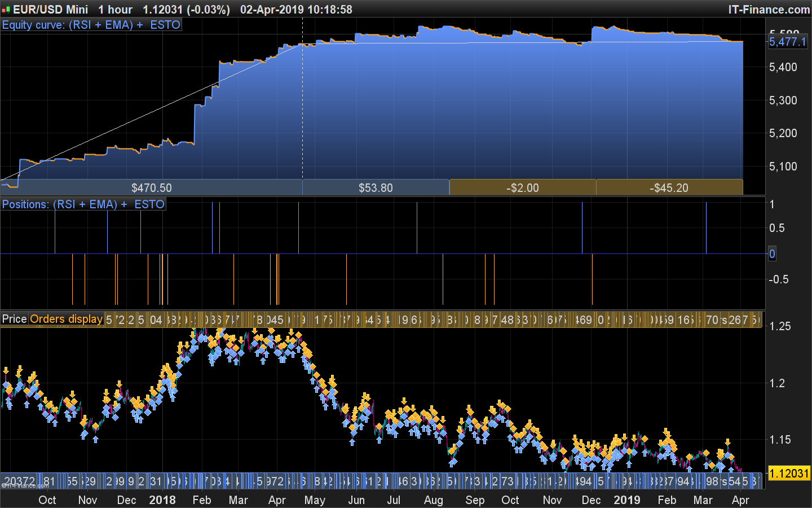Image resolution: width=812 pixels, height=508 pixels.
Task: Click the 5,300 equity axis label
Action: (783, 100)
